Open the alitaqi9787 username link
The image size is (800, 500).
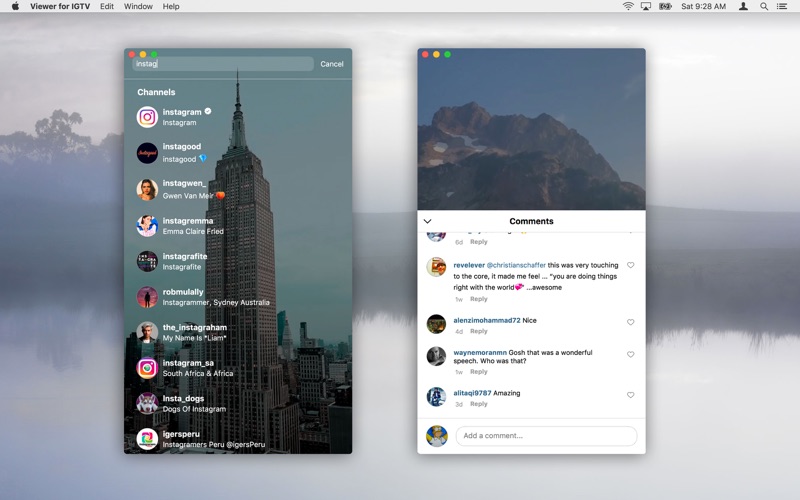[x=472, y=393]
